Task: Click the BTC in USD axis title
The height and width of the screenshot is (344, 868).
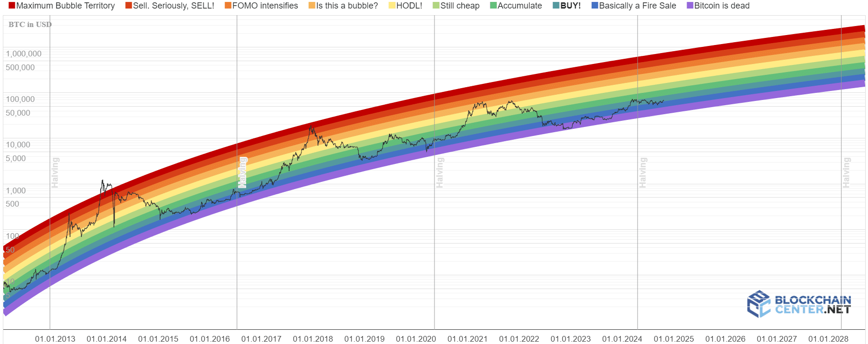Action: point(30,25)
